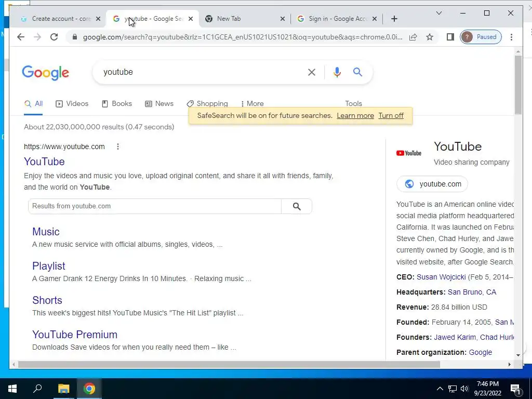Click the network tray icon
Viewport: 532px width, 399px height.
tap(453, 389)
